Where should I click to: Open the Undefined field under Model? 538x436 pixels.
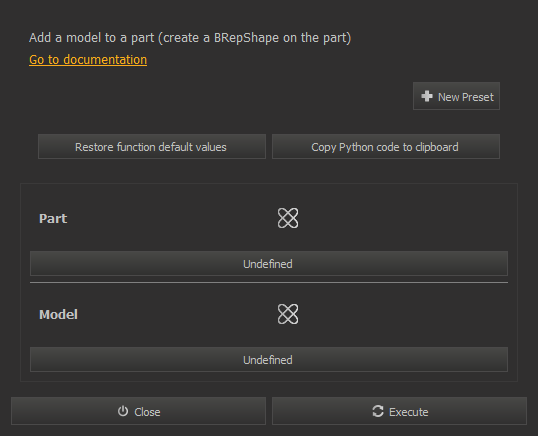[269, 360]
